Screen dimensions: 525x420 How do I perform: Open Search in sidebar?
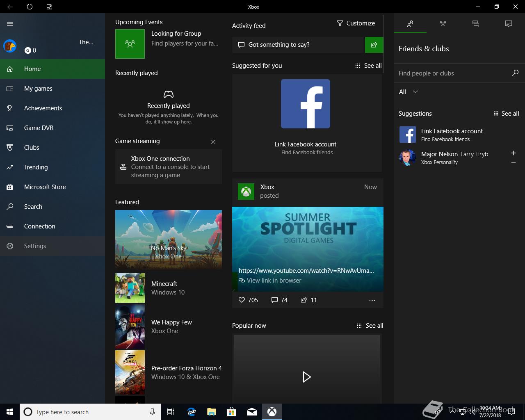point(52,207)
